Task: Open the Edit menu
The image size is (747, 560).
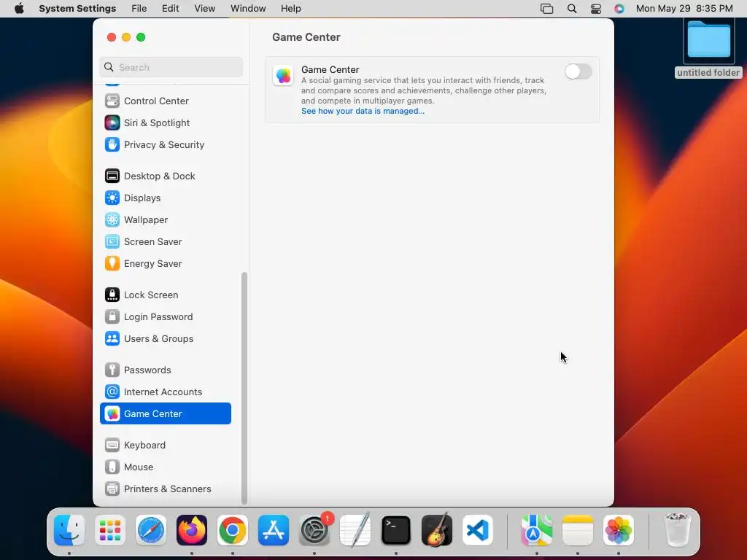Action: pos(170,9)
